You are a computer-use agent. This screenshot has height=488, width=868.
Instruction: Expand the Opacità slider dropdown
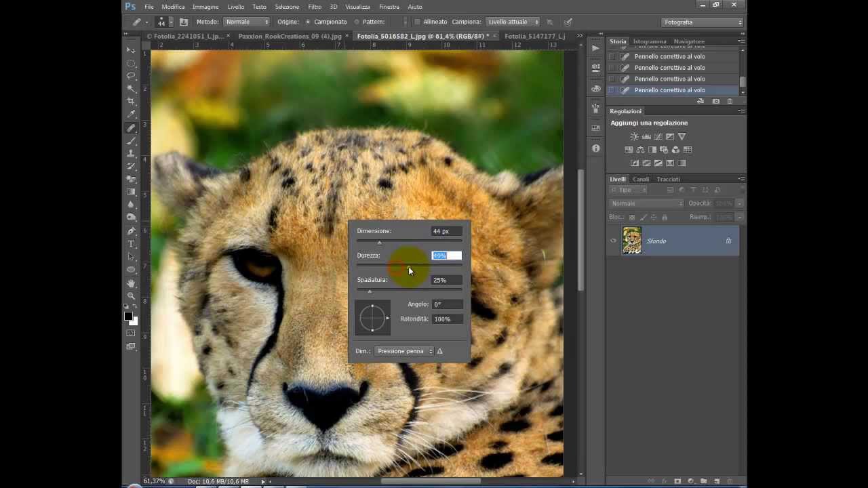coord(739,203)
